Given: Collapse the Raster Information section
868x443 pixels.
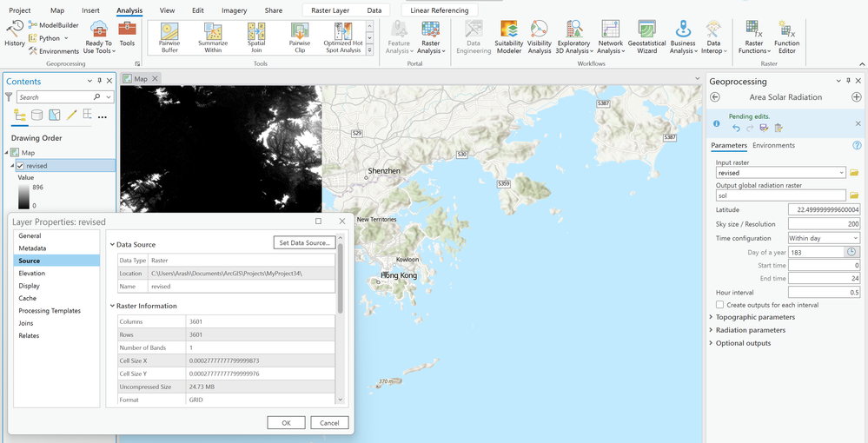Looking at the screenshot, I should [113, 306].
